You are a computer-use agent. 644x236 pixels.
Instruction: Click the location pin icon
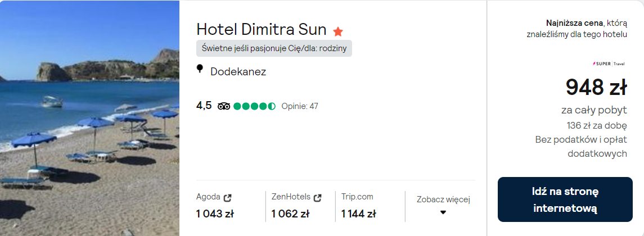click(x=200, y=69)
